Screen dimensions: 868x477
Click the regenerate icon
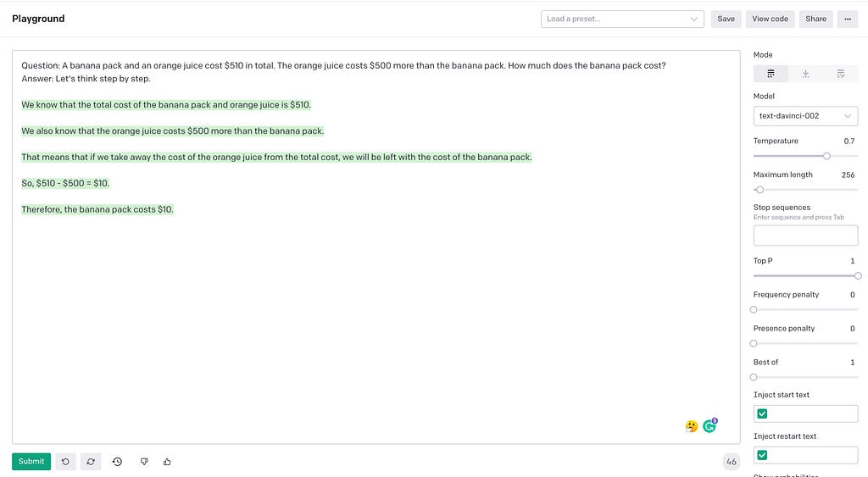91,462
